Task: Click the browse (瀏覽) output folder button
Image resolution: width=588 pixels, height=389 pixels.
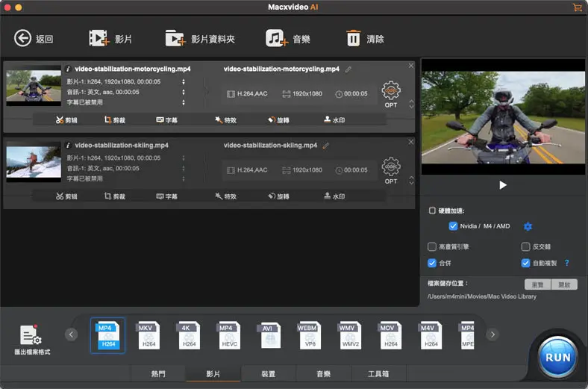Action: tap(537, 284)
